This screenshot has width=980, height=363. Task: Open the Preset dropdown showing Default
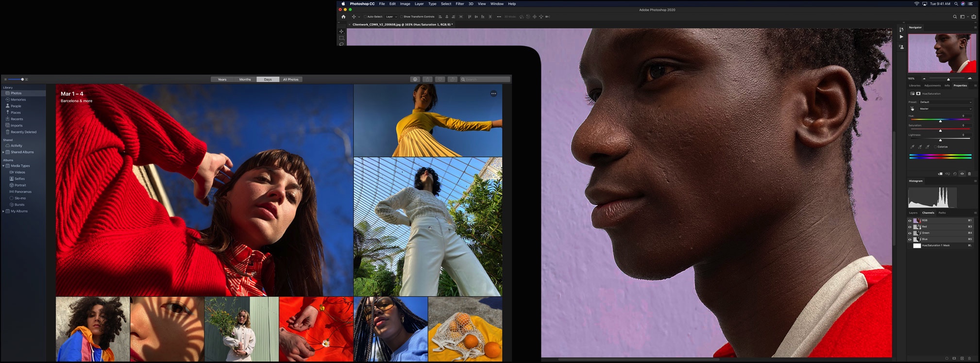(945, 102)
